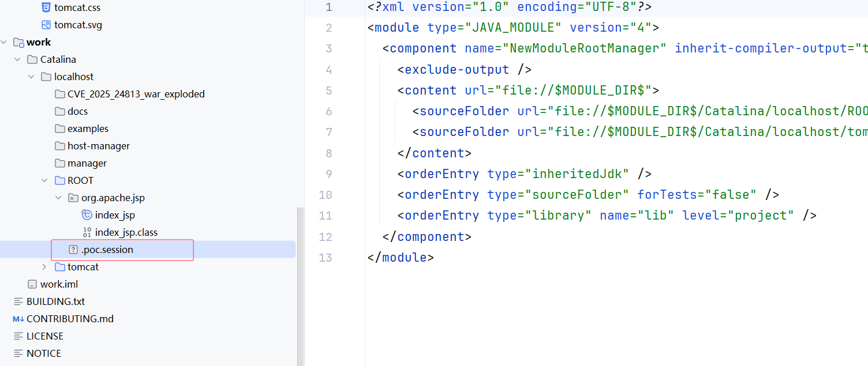868x366 pixels.
Task: Click the tomcat.css file icon
Action: point(46,8)
